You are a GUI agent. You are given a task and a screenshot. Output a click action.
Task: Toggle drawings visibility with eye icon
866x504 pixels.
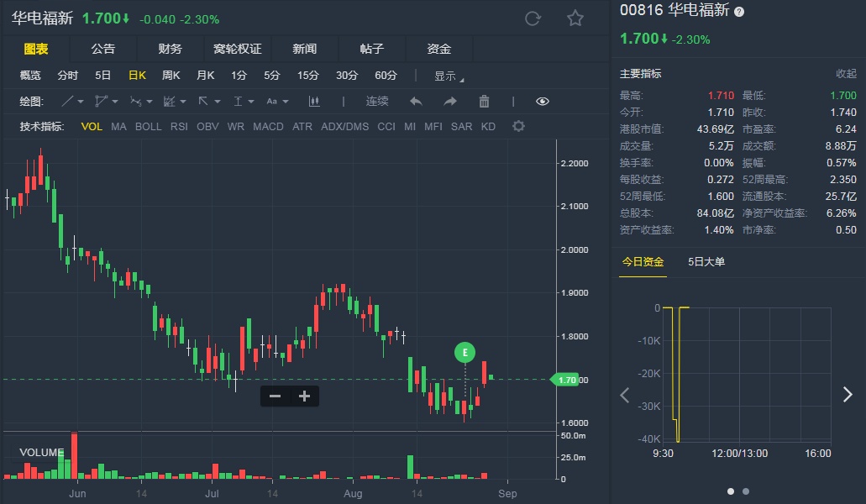coord(543,101)
